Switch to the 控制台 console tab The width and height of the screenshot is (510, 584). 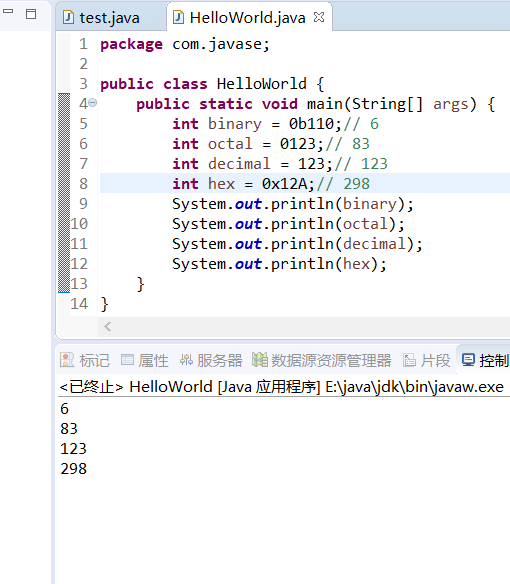485,361
